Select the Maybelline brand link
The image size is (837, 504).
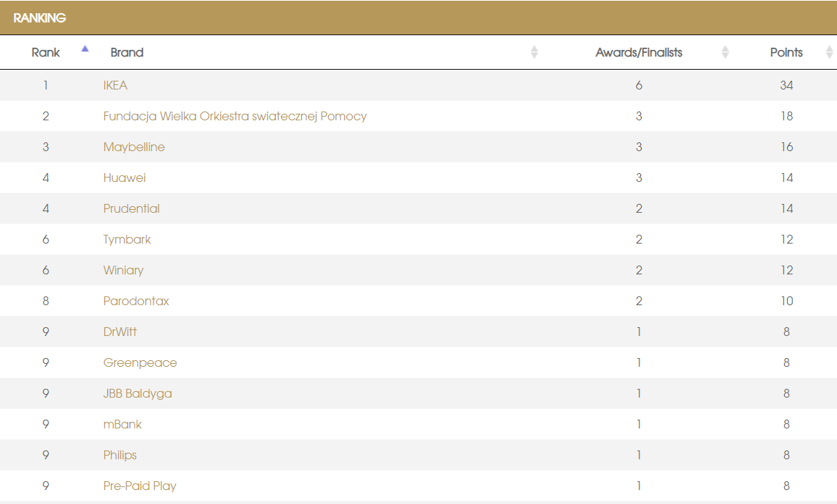[x=134, y=147]
